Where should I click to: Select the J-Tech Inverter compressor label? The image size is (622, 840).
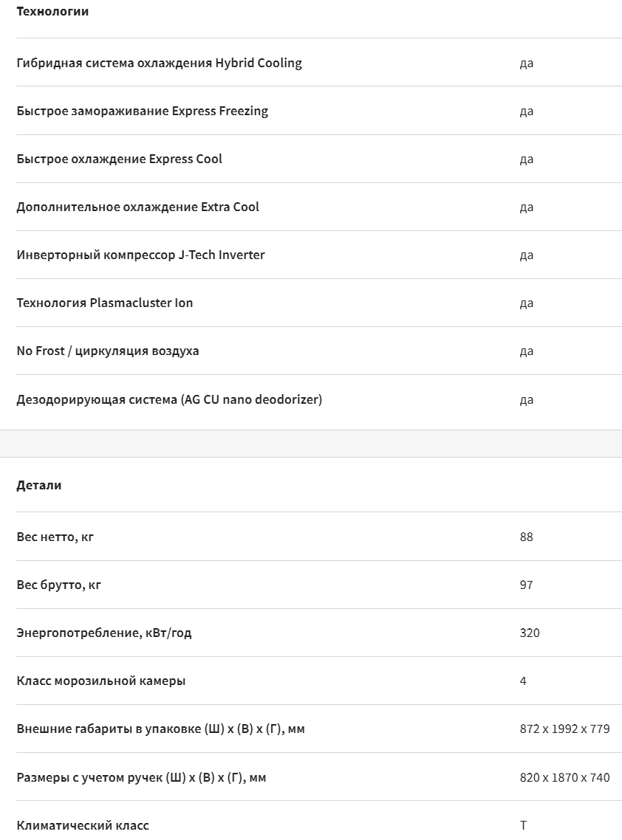[140, 255]
